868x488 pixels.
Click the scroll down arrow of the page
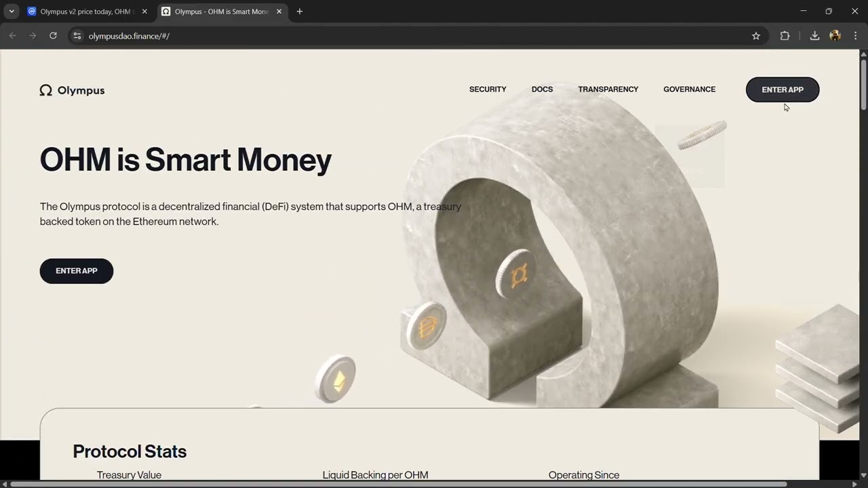click(863, 476)
